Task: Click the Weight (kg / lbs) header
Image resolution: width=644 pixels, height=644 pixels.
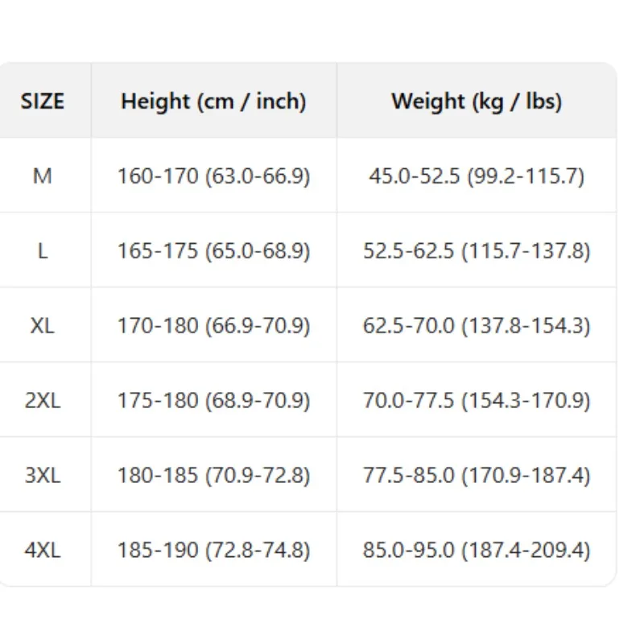Action: (477, 101)
